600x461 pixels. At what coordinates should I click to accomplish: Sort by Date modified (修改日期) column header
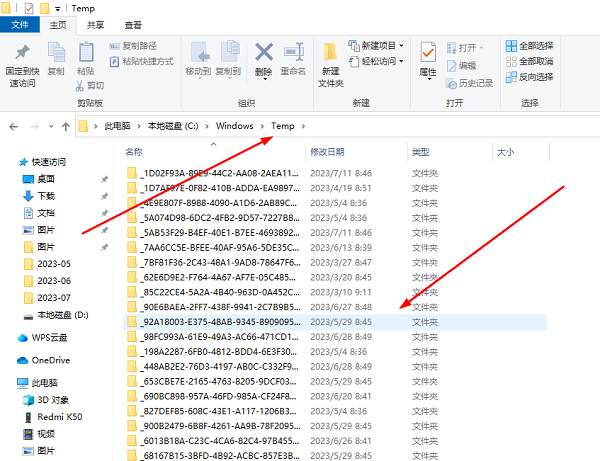click(x=327, y=152)
